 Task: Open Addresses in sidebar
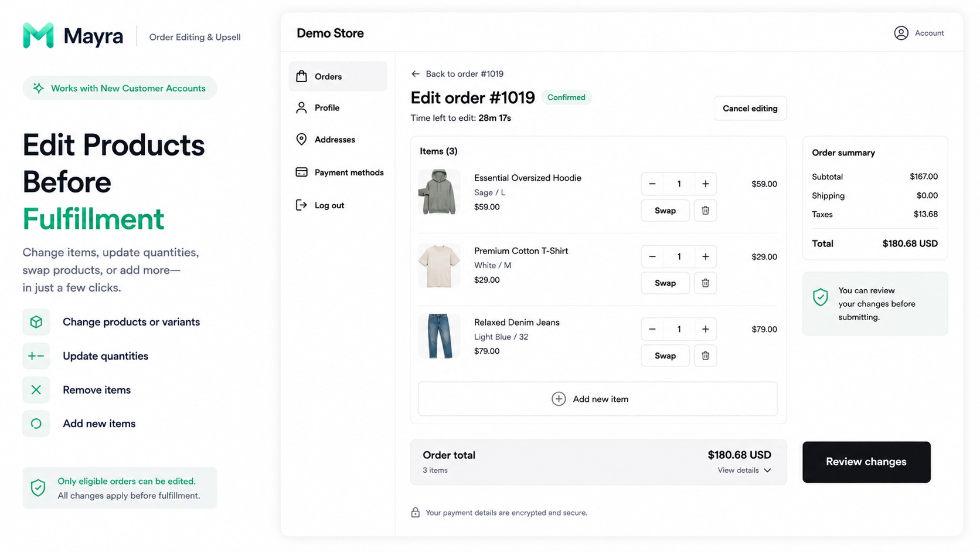(x=338, y=140)
